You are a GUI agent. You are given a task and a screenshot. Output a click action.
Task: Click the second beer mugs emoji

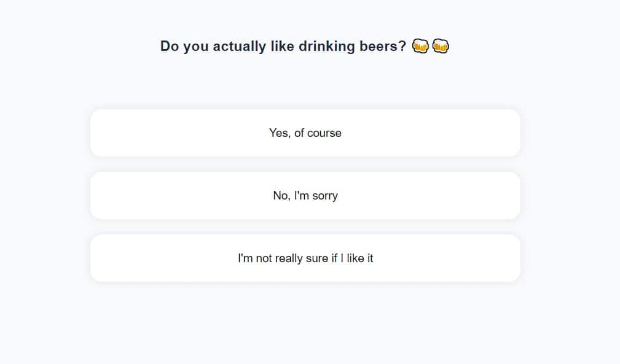(441, 46)
